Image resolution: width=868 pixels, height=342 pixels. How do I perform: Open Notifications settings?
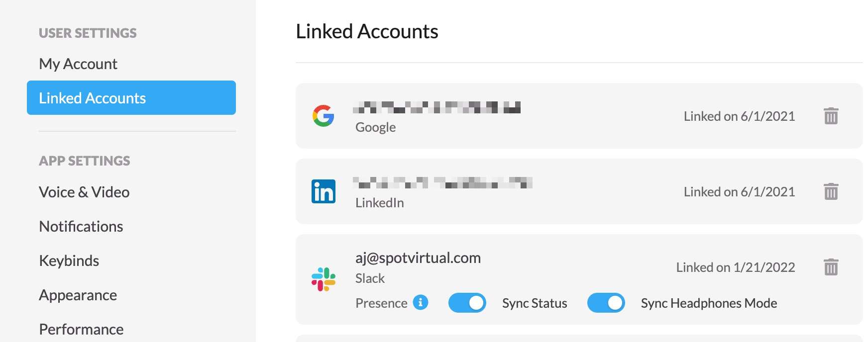pyautogui.click(x=81, y=226)
